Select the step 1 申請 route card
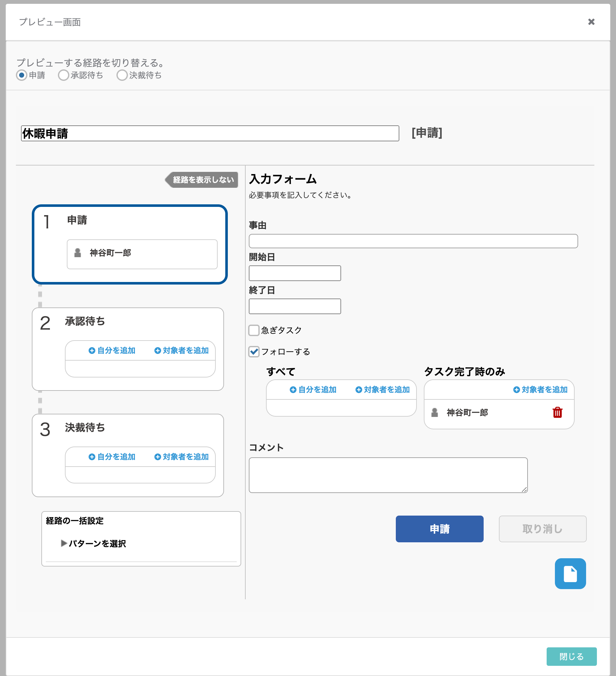This screenshot has width=616, height=676. (130, 244)
